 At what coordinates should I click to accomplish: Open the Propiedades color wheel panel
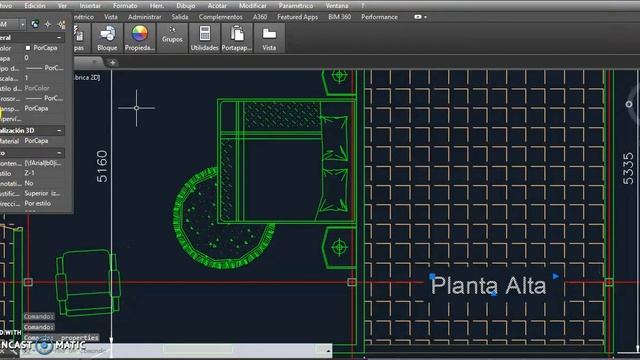(140, 38)
